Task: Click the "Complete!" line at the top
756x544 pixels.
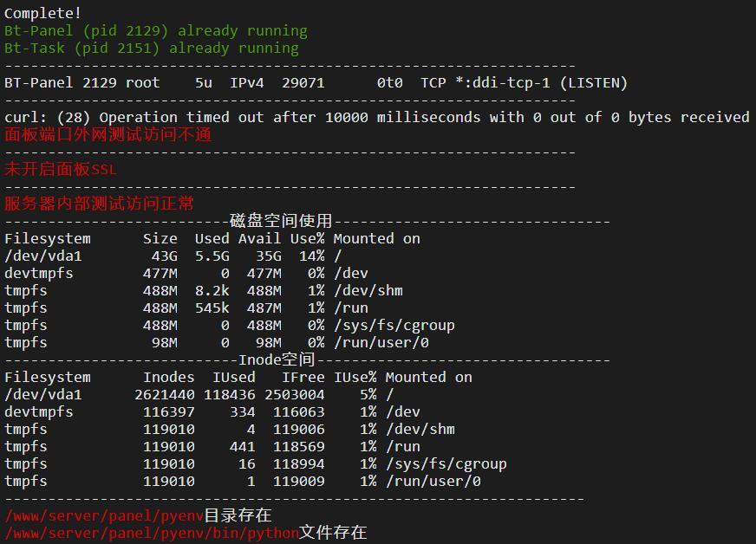Action: click(42, 14)
